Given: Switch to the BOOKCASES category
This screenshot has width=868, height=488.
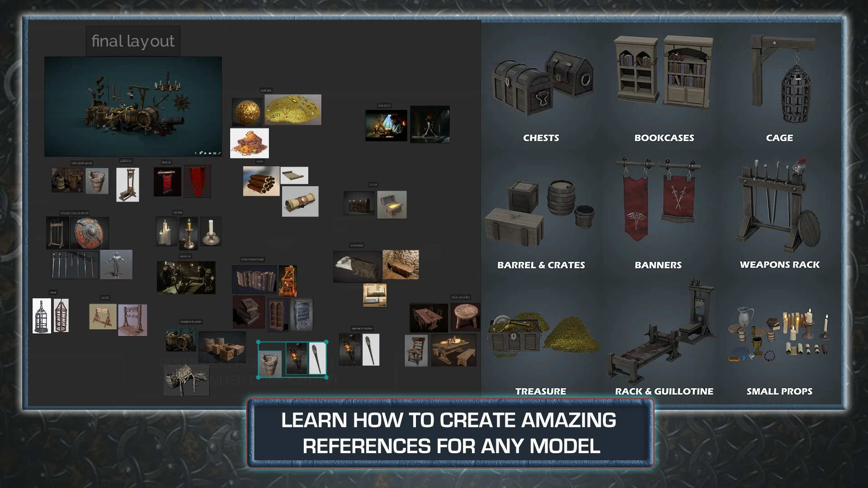Looking at the screenshot, I should pyautogui.click(x=664, y=138).
